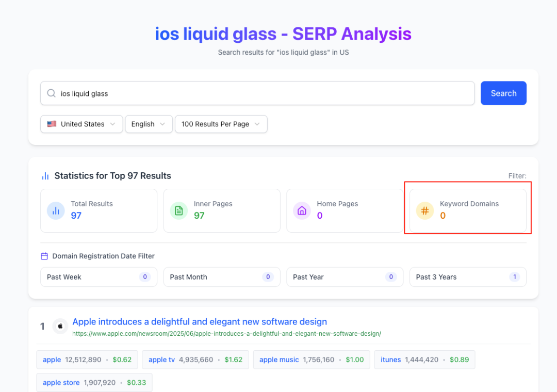The image size is (557, 392).
Task: Filter by Past Year registration
Action: tap(345, 277)
